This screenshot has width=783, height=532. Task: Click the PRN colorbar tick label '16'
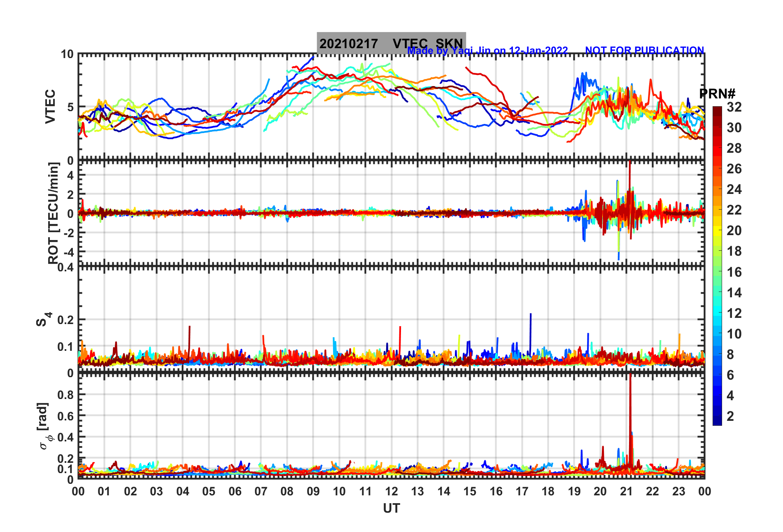[x=734, y=272]
